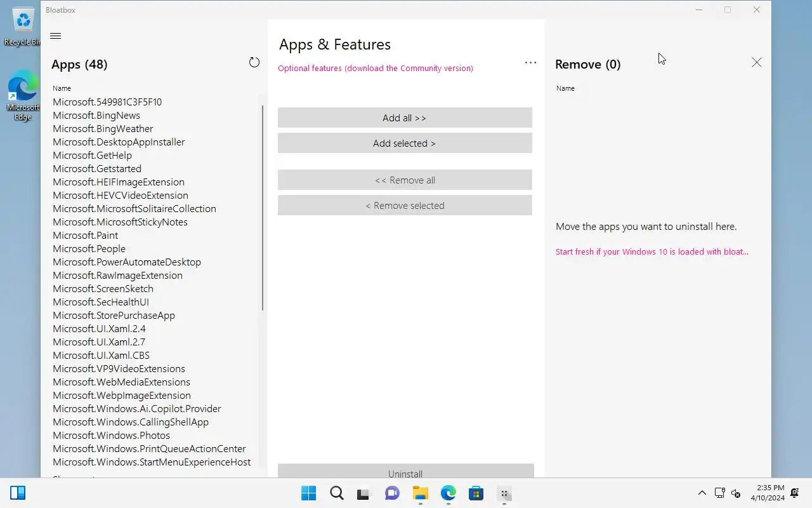812x508 pixels.
Task: Select Microsoft.549981C3F5F10 in list
Action: click(107, 102)
